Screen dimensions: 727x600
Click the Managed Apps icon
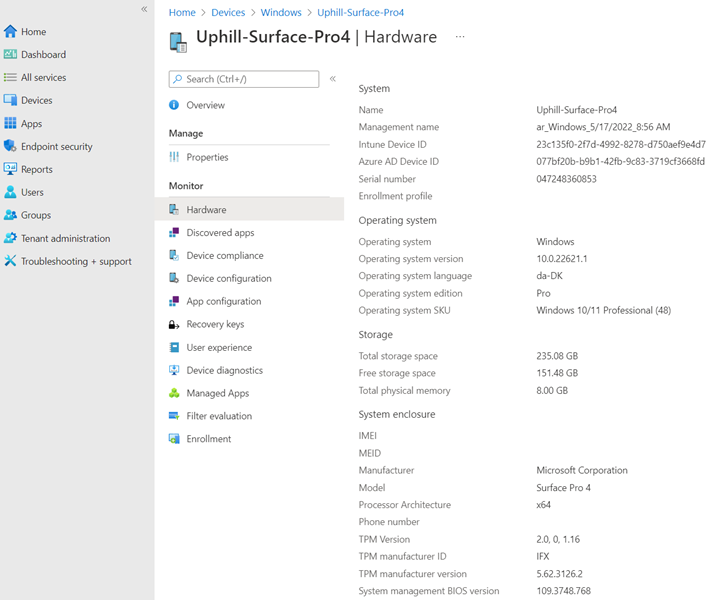tap(174, 394)
